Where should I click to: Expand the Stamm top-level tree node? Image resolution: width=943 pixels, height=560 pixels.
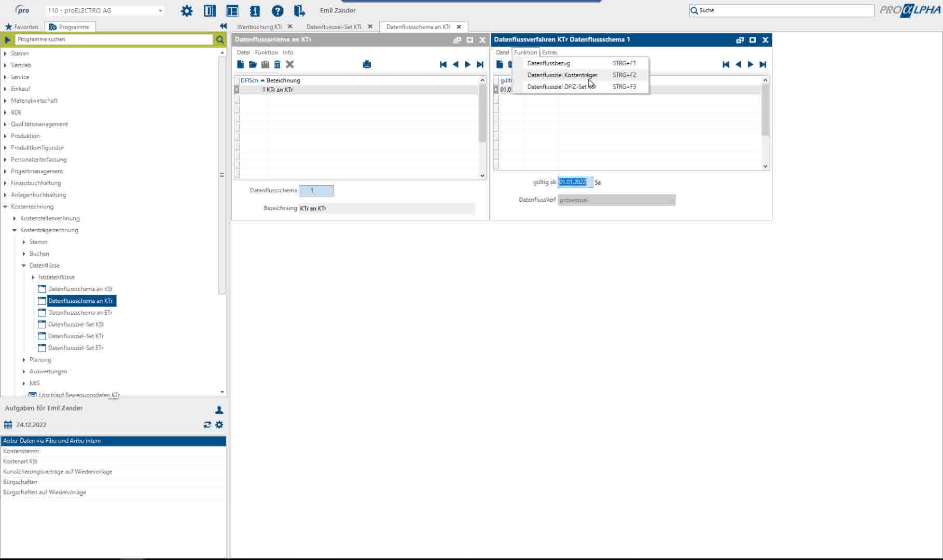pos(5,53)
